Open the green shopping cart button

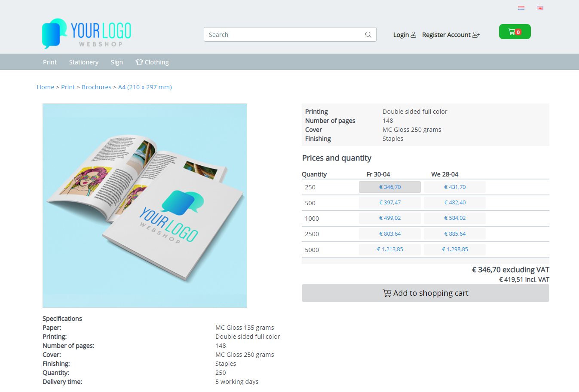515,32
